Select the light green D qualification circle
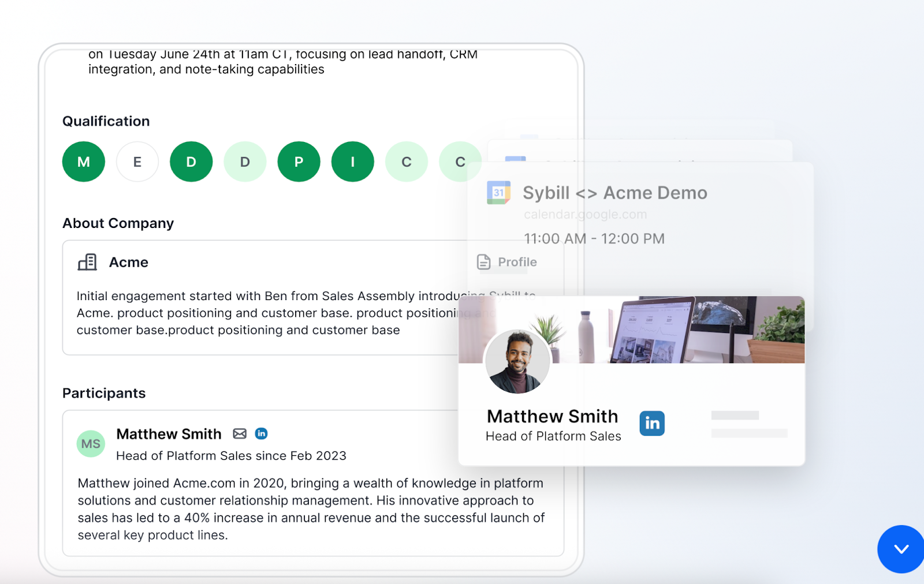 click(245, 162)
